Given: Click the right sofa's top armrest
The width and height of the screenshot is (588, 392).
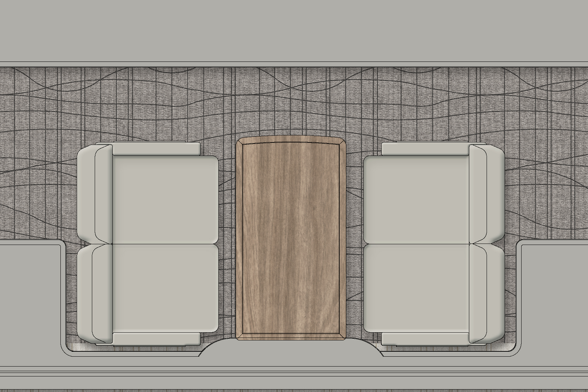Looking at the screenshot, I should pyautogui.click(x=426, y=149).
